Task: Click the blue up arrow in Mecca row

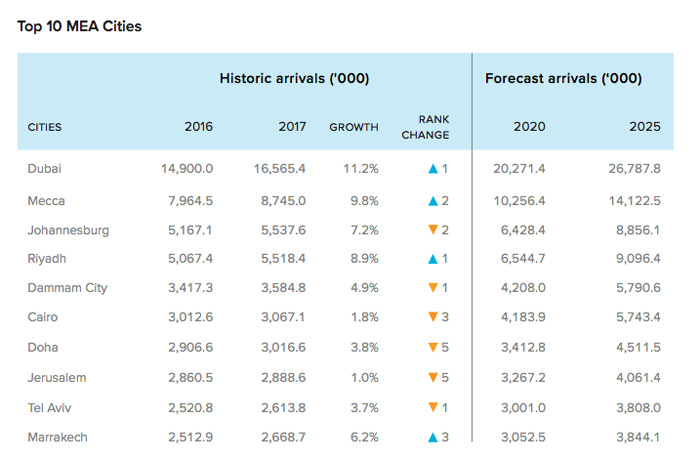Action: pyautogui.click(x=433, y=201)
